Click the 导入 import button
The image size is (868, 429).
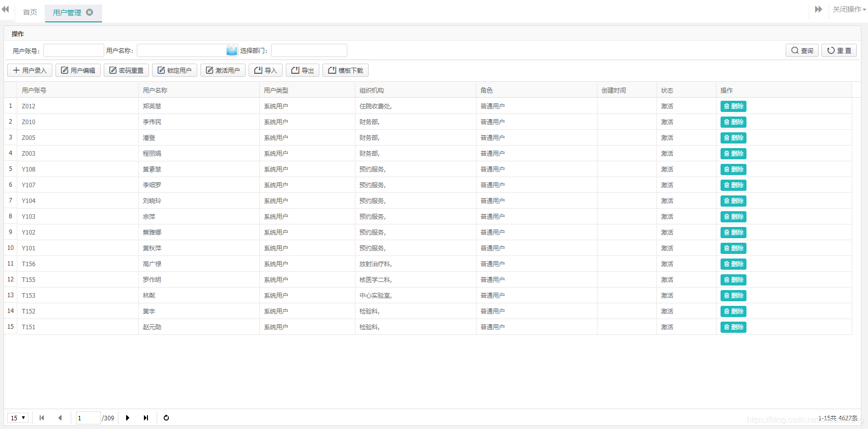point(265,70)
